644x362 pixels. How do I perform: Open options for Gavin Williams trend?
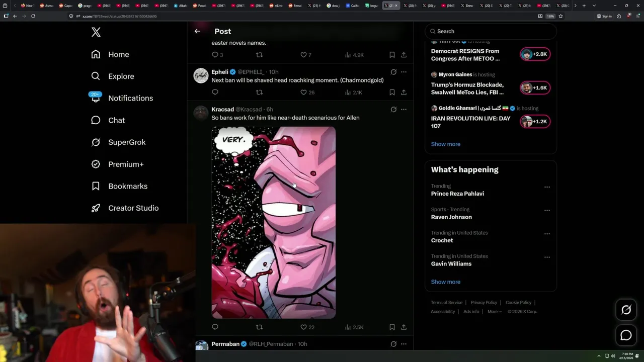click(x=547, y=257)
